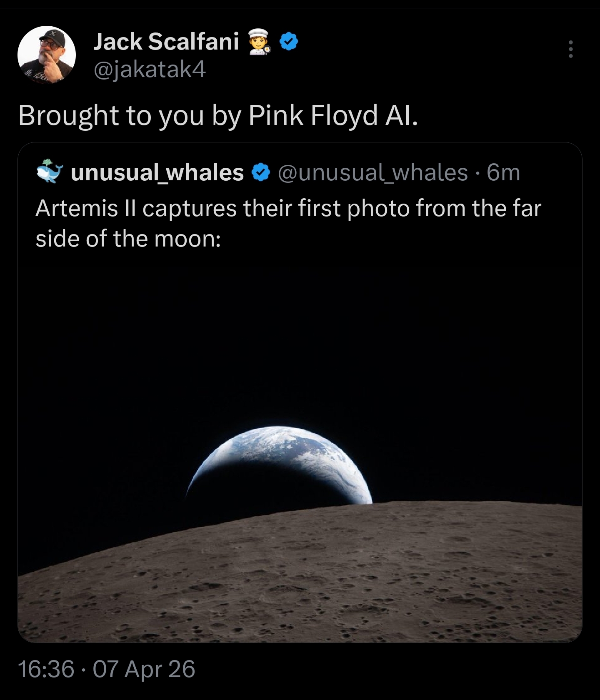Select the "Brought to you by Pink Floyd AI." text
Screen dimensions: 600x700
tap(218, 115)
